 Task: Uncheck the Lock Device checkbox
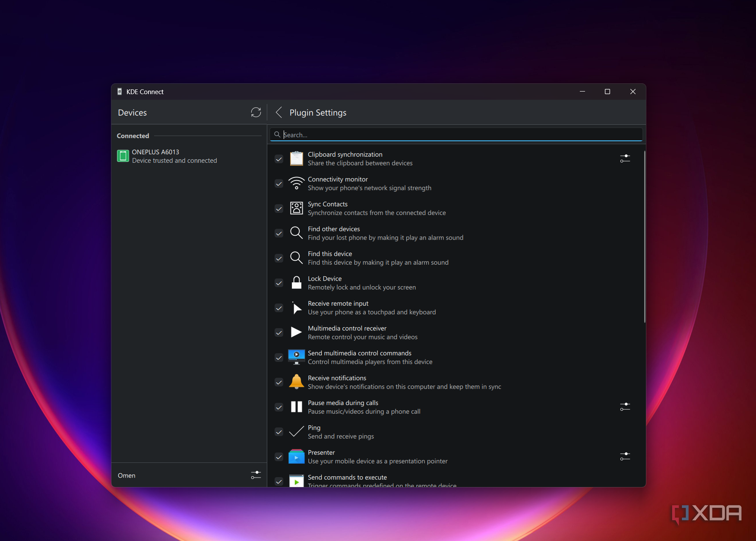click(279, 283)
